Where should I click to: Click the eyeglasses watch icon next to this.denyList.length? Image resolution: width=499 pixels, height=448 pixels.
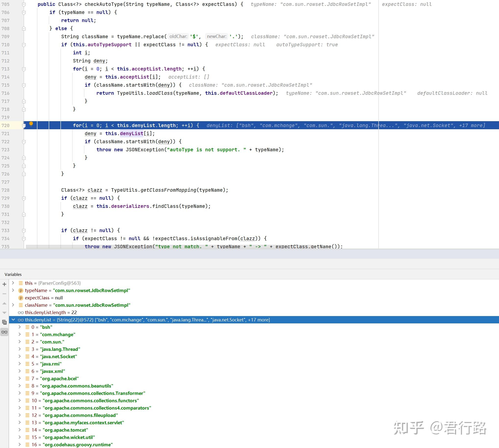(x=21, y=312)
